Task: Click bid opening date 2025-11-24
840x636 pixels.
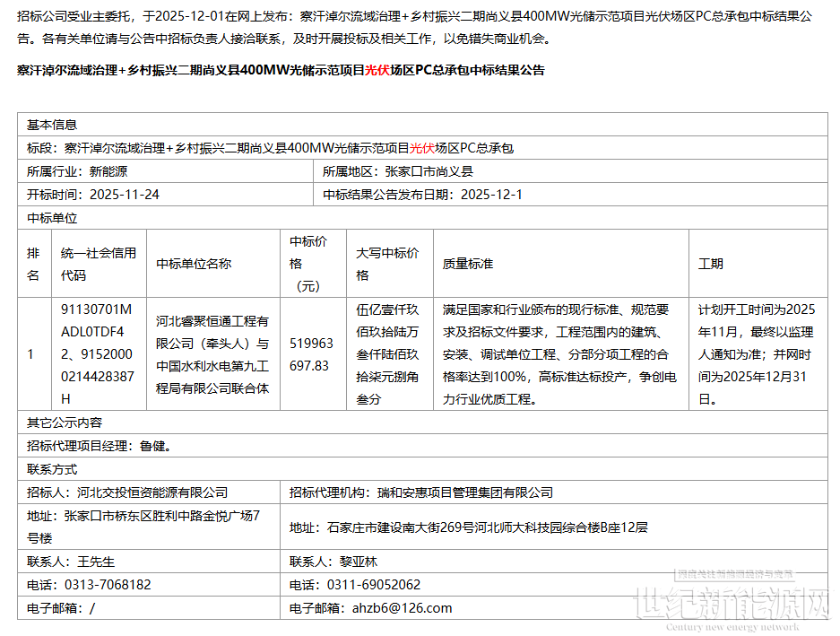Action: (x=125, y=195)
